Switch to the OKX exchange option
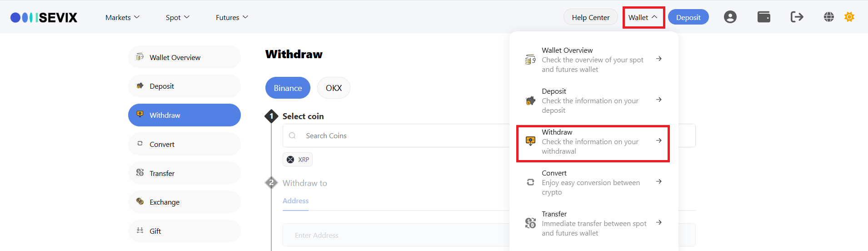The image size is (868, 251). click(334, 88)
